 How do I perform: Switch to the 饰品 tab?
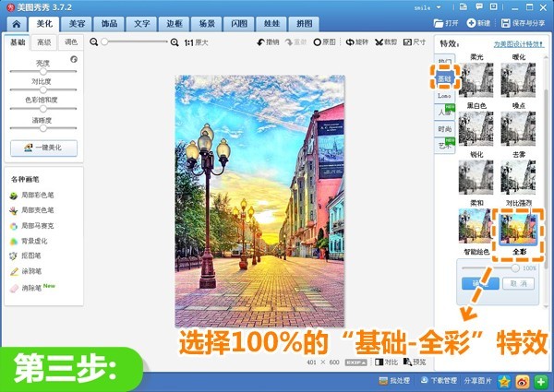[x=109, y=24]
